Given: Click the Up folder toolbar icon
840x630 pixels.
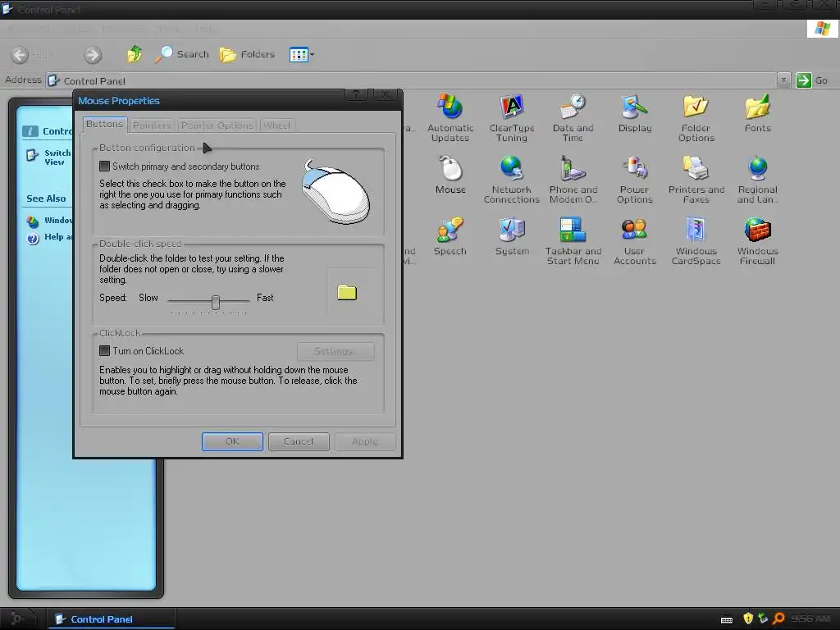Looking at the screenshot, I should [135, 54].
